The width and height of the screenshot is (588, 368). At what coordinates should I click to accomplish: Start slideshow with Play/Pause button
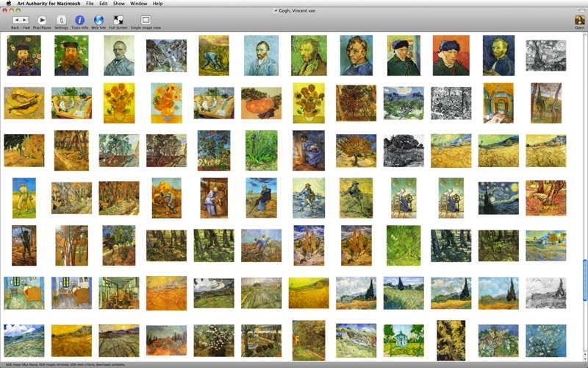(42, 20)
